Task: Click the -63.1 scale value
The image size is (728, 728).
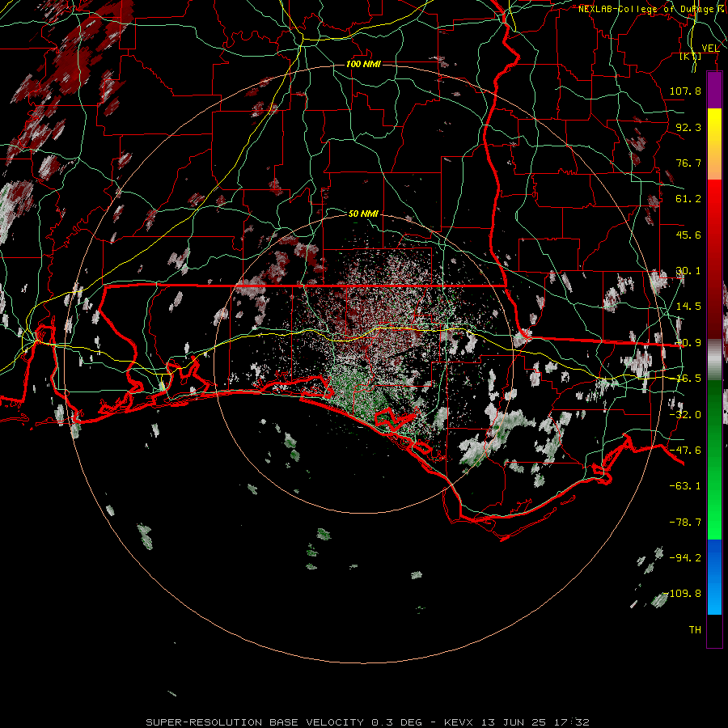Action: [685, 486]
